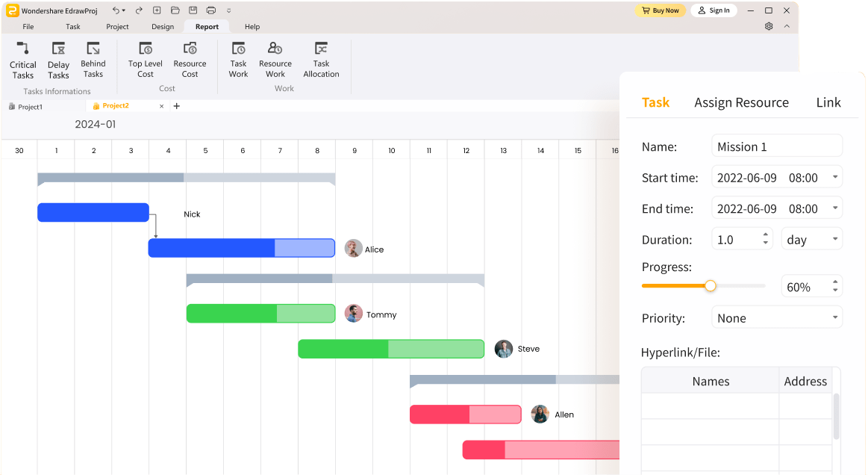Click the Undo arrow in title bar
The height and width of the screenshot is (475, 868).
coord(116,10)
